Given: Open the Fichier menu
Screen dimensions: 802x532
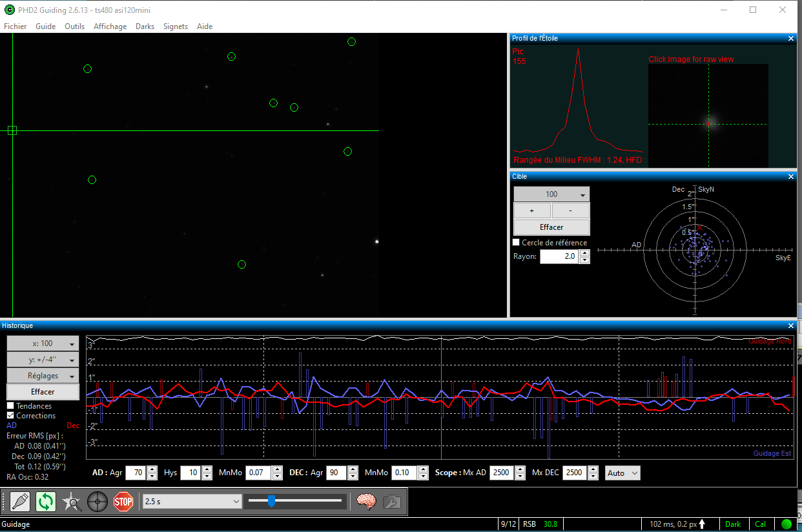Looking at the screenshot, I should tap(15, 26).
